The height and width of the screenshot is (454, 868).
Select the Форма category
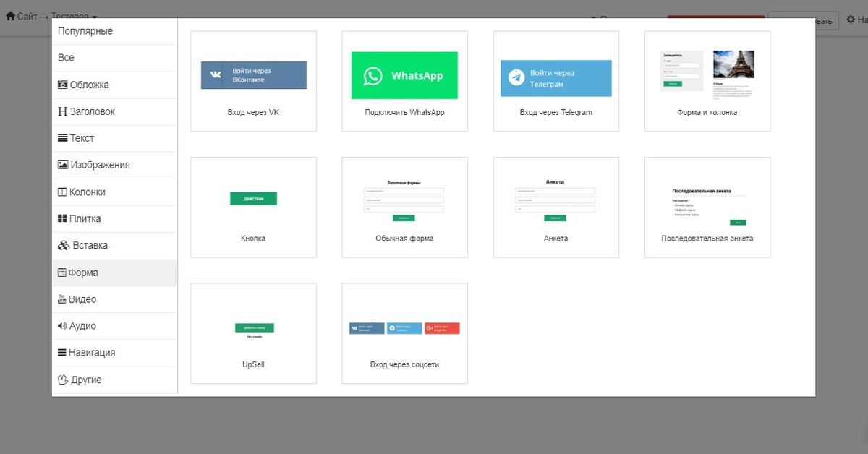(114, 273)
